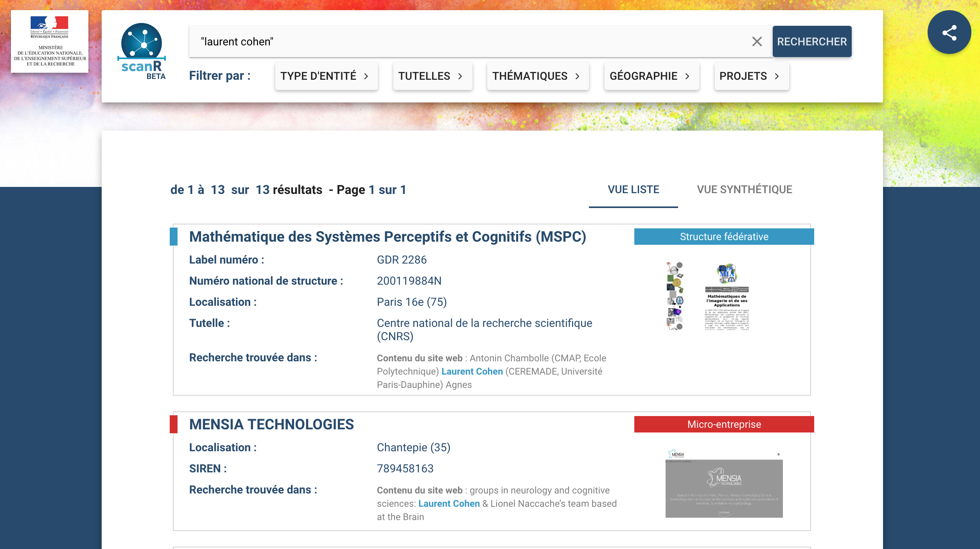Image resolution: width=980 pixels, height=549 pixels.
Task: Click the blue color marker beside MSPC title
Action: tap(174, 237)
